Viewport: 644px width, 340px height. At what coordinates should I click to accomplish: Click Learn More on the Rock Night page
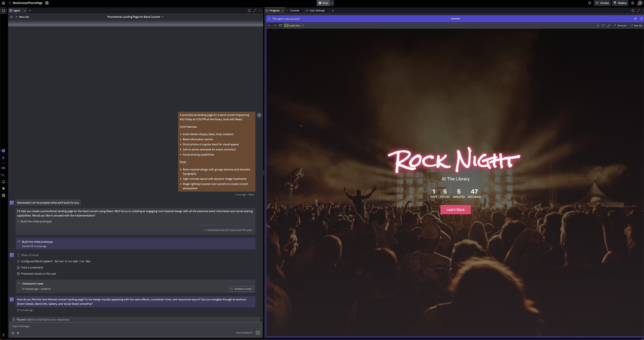pyautogui.click(x=455, y=210)
